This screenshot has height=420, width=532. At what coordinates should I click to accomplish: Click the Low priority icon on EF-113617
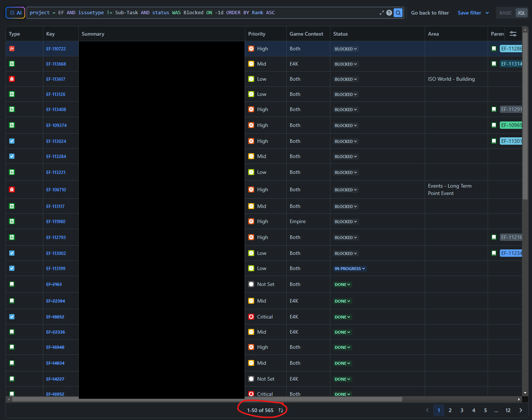(251, 79)
